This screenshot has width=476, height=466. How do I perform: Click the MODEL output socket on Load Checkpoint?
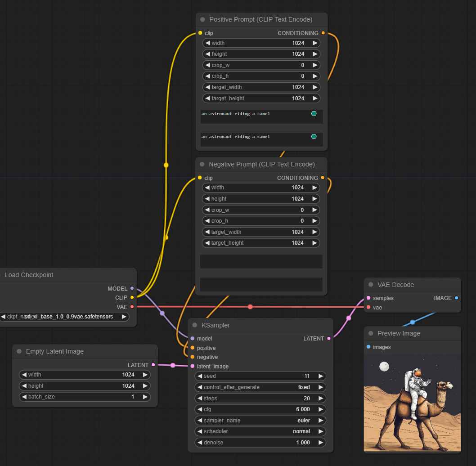[132, 288]
